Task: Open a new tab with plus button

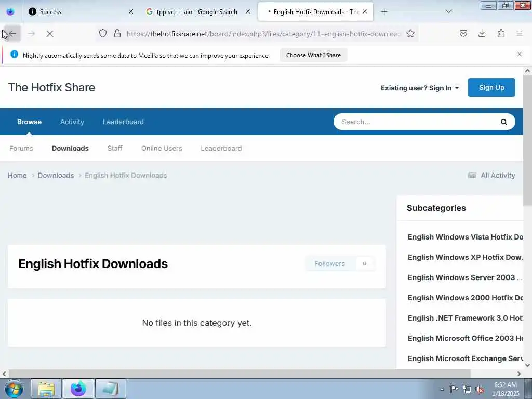Action: pos(384,12)
